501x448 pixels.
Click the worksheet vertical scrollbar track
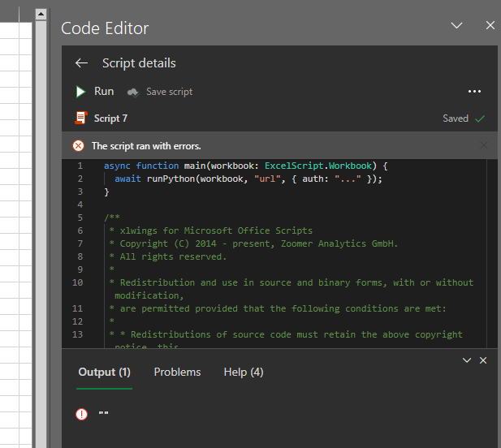coord(41,233)
